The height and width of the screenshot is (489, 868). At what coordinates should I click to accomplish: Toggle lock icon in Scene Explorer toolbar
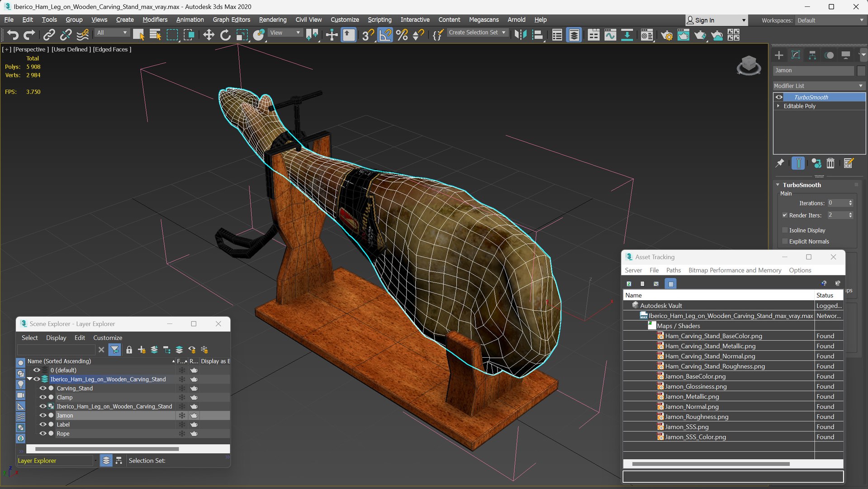click(129, 350)
